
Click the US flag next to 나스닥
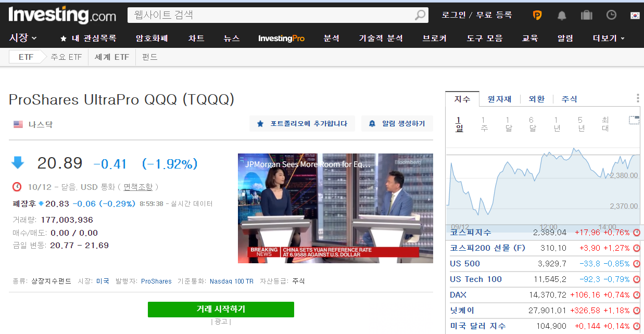pyautogui.click(x=18, y=124)
